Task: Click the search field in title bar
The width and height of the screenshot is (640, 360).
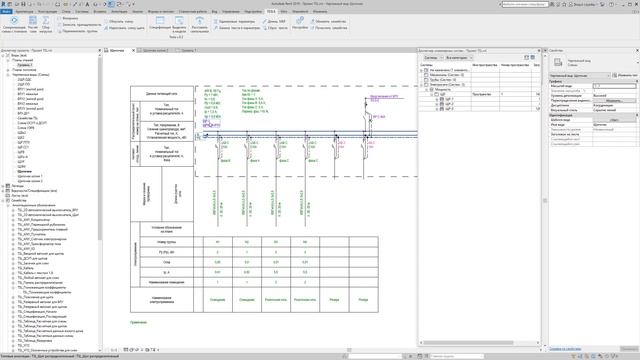Action: (524, 4)
